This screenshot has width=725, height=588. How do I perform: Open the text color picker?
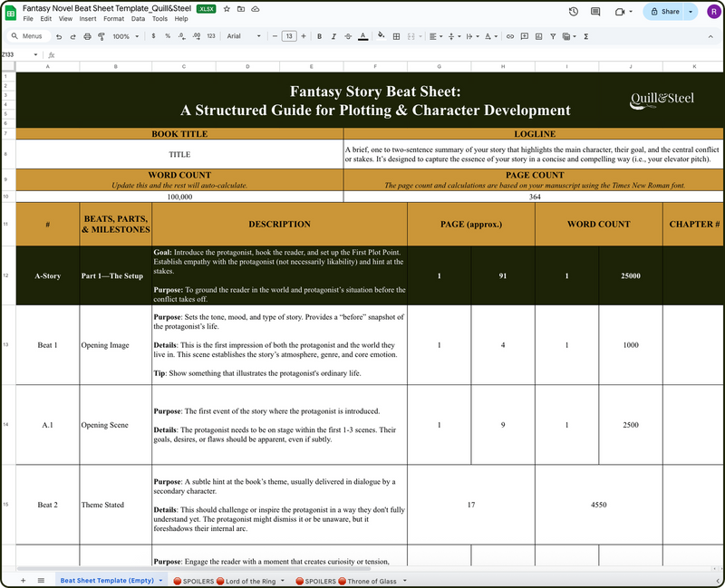pos(363,36)
